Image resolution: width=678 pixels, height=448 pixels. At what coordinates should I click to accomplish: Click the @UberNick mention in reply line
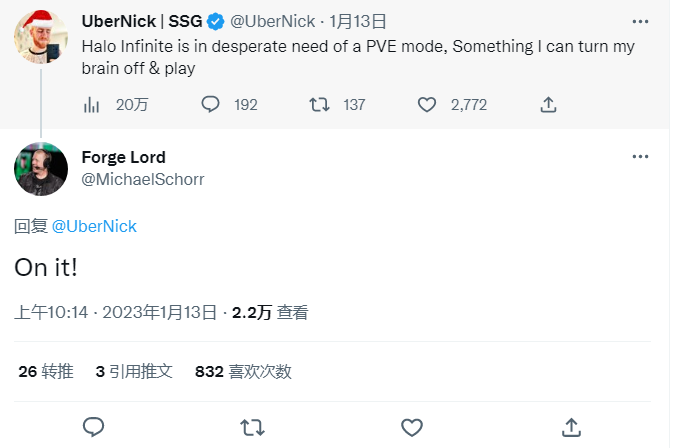click(x=94, y=226)
